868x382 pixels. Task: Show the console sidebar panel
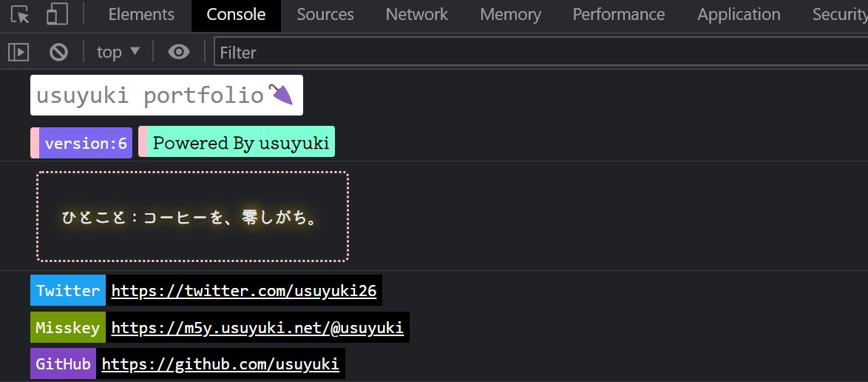[18, 52]
